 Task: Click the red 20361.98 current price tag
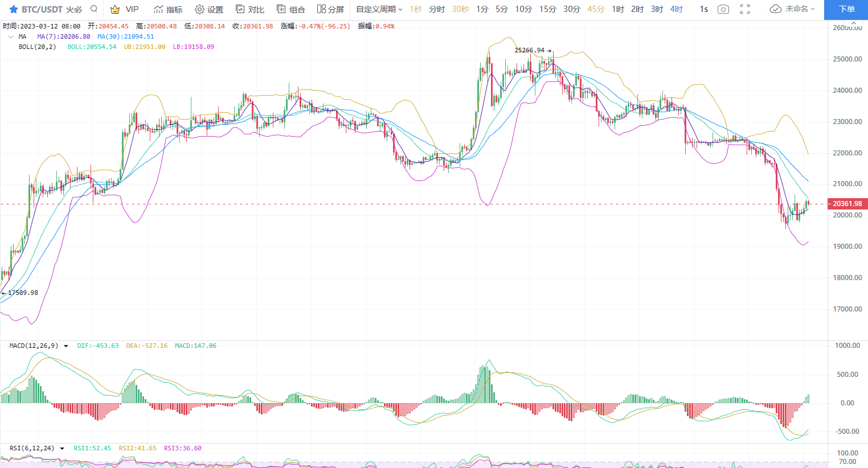(847, 204)
